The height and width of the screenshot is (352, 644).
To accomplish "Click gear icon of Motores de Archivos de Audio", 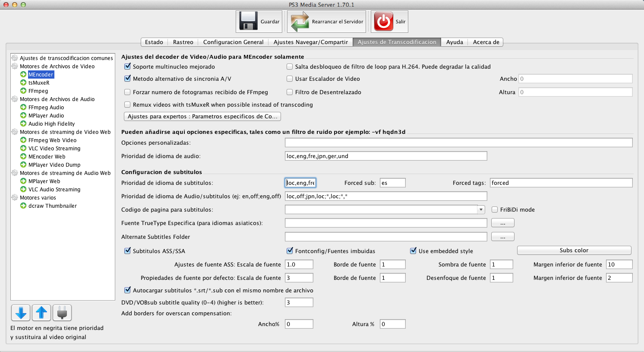I will [x=15, y=99].
